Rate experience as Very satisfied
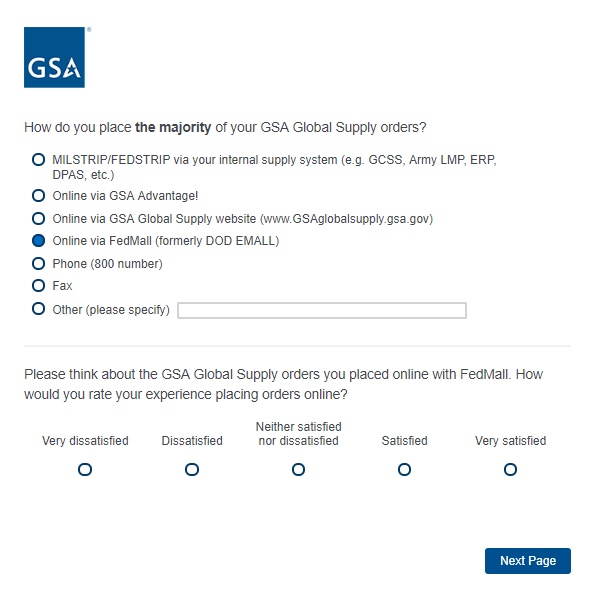 (x=510, y=469)
